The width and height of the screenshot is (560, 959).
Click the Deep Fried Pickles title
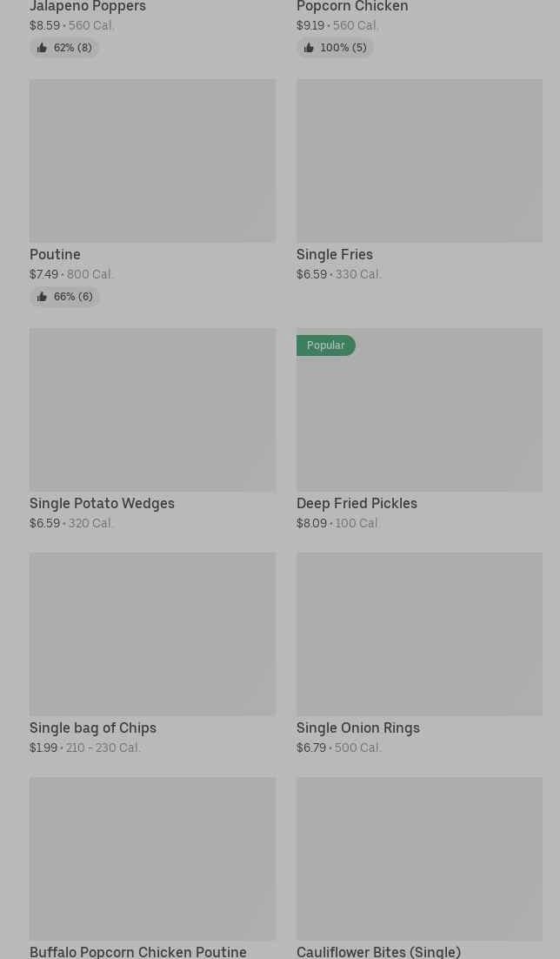coord(357,504)
